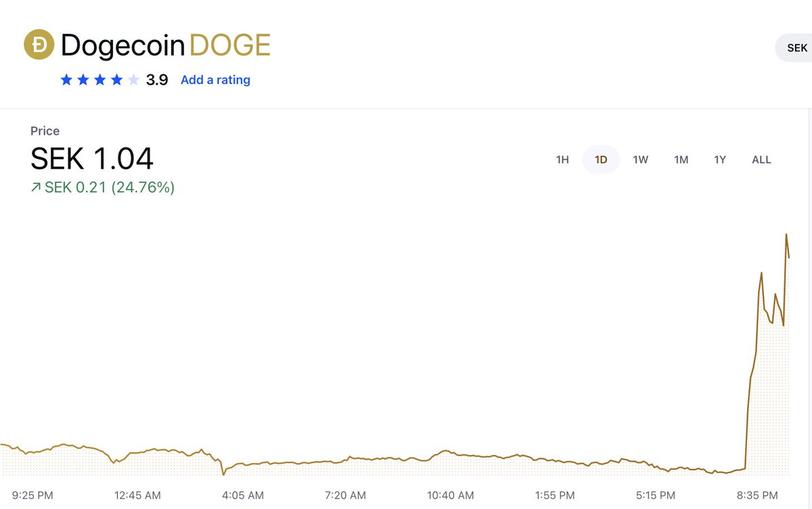Image resolution: width=812 pixels, height=509 pixels.
Task: Click the Price label
Action: [x=45, y=131]
